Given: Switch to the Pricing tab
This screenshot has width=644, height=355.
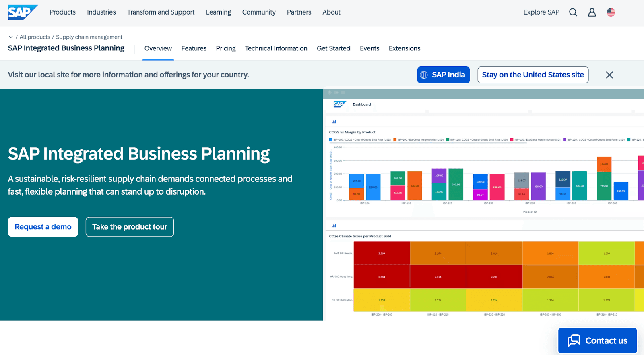Looking at the screenshot, I should tap(226, 48).
